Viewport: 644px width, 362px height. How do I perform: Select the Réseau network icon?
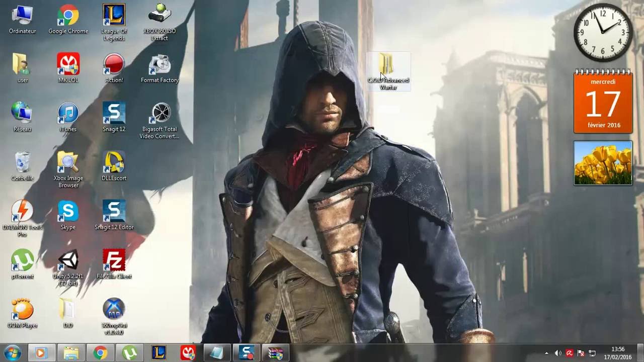pyautogui.click(x=22, y=118)
